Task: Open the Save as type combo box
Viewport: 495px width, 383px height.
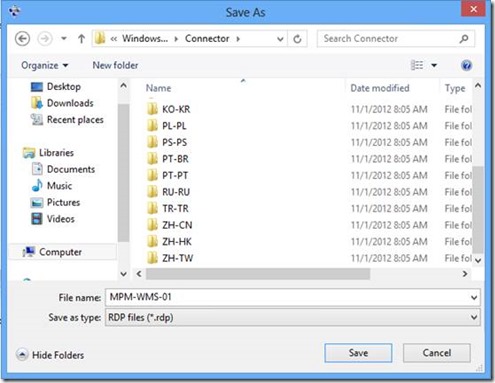Action: point(293,317)
